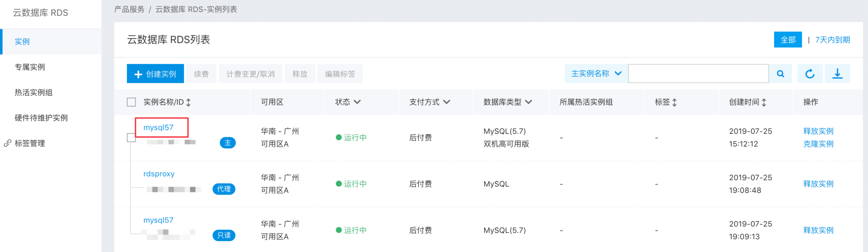Toggle the select-all header checkbox
The image size is (868, 252).
(x=131, y=102)
